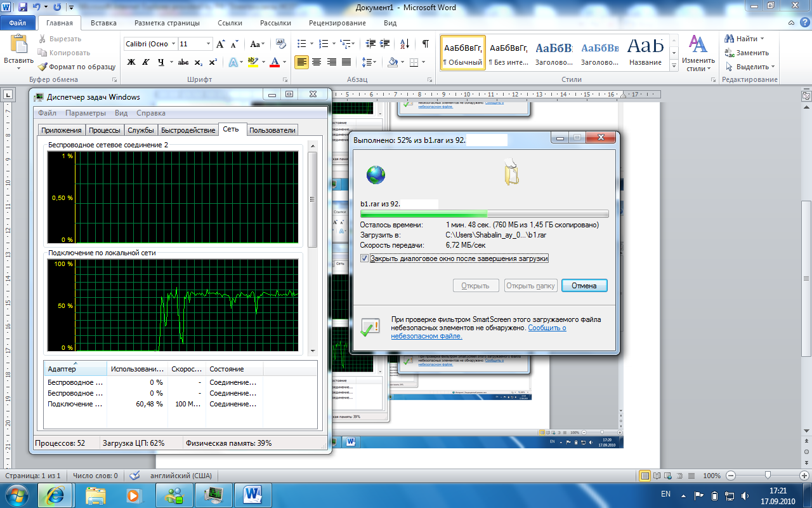
Task: Click the Адаптер column header
Action: coord(62,369)
